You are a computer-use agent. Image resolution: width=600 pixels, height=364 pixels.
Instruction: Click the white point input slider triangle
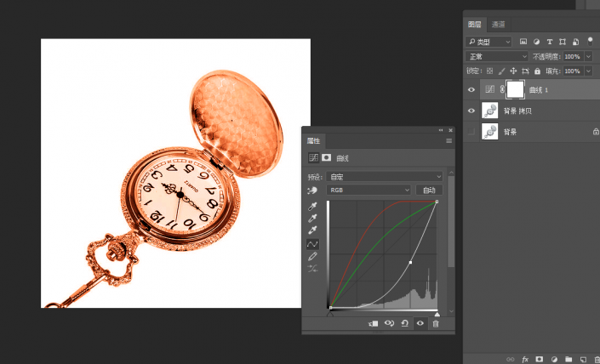tap(437, 315)
